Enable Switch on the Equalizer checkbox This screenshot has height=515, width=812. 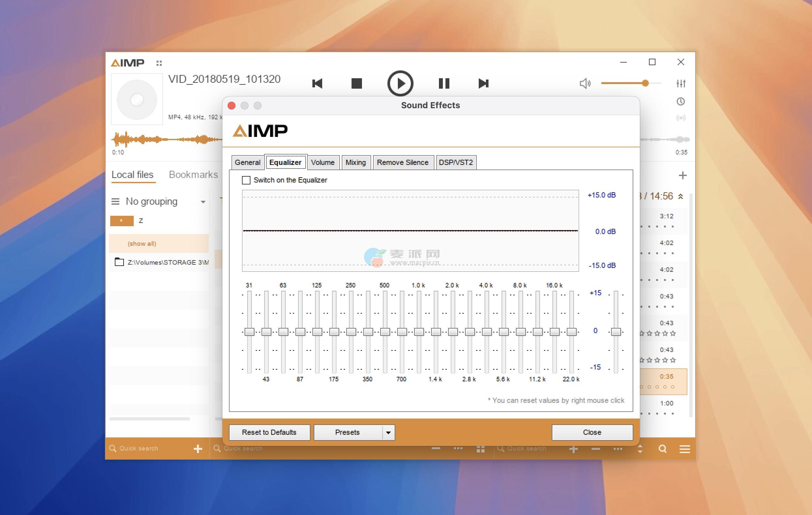[246, 180]
